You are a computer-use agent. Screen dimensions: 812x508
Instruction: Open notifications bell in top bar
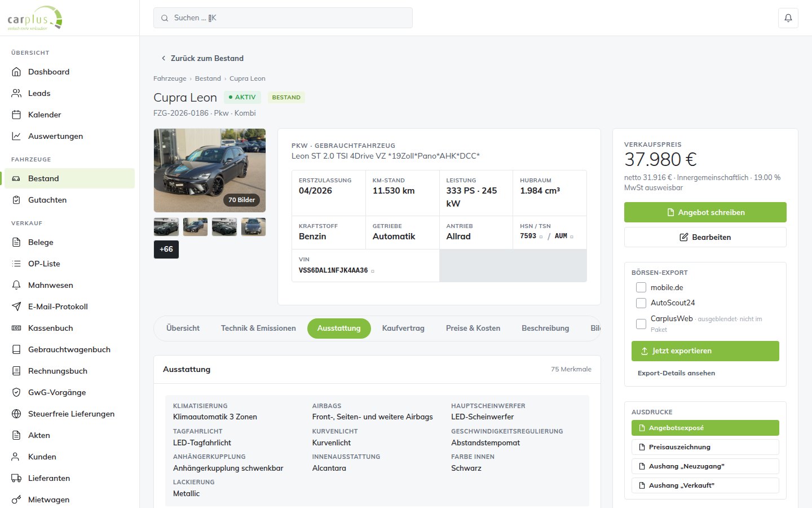(788, 18)
